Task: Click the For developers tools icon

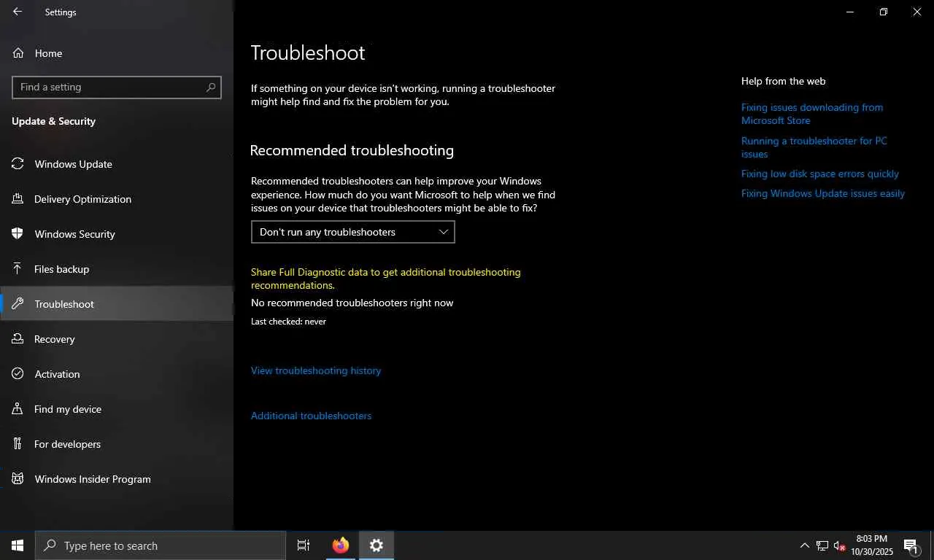Action: 18,444
